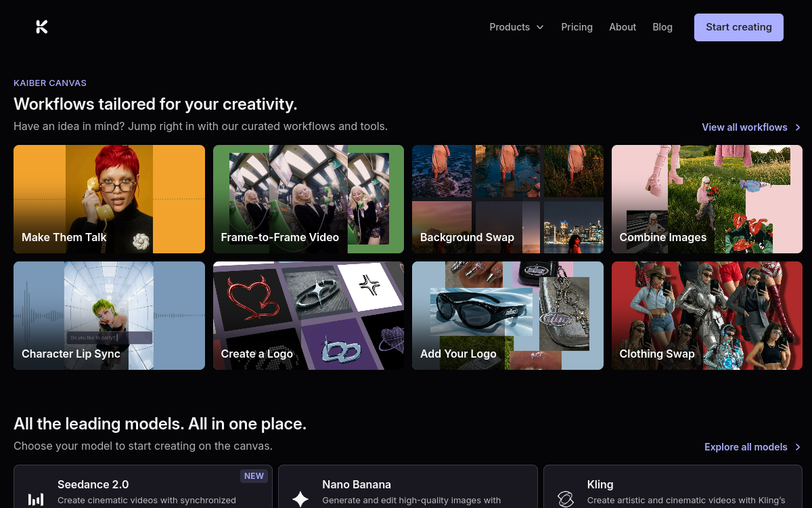Open the Make Them Talk workflow
This screenshot has width=812, height=508.
pos(109,199)
